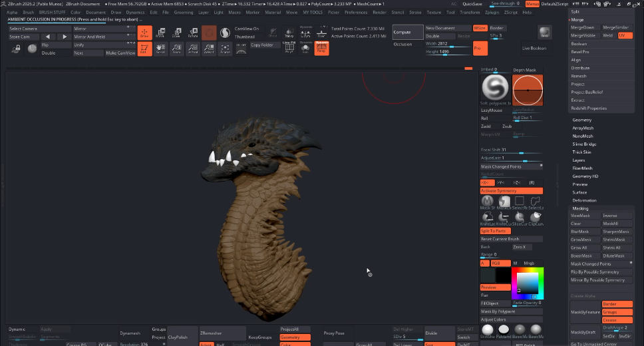Toggle the Edit mode icon
This screenshot has height=346, width=644.
tap(144, 49)
